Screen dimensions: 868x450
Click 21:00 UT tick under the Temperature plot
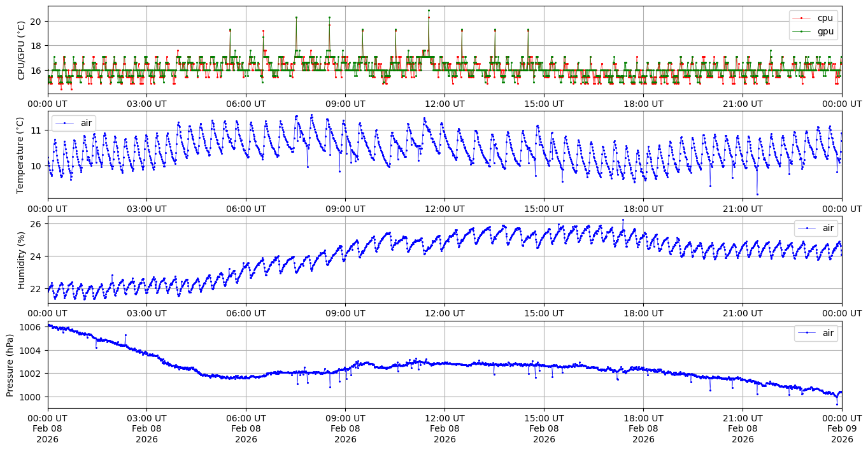tap(743, 208)
